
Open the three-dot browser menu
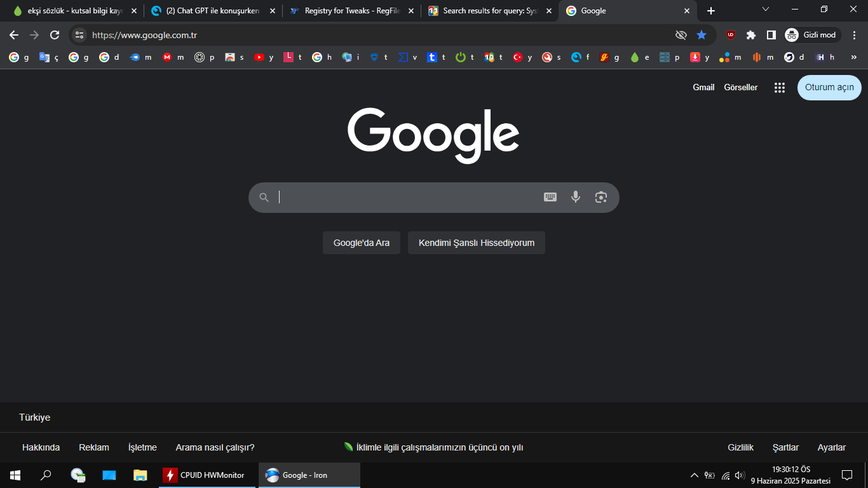[854, 35]
